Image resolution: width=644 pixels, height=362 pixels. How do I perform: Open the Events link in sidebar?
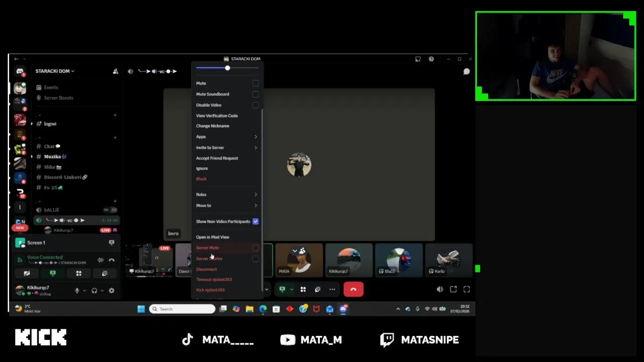click(51, 87)
